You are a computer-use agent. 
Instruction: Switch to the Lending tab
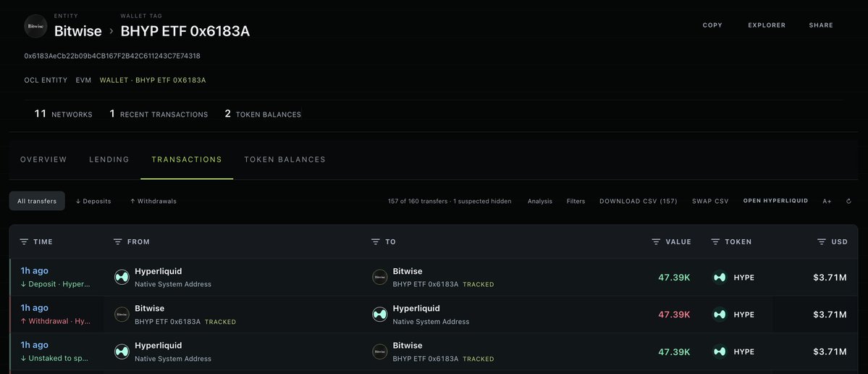coord(109,159)
